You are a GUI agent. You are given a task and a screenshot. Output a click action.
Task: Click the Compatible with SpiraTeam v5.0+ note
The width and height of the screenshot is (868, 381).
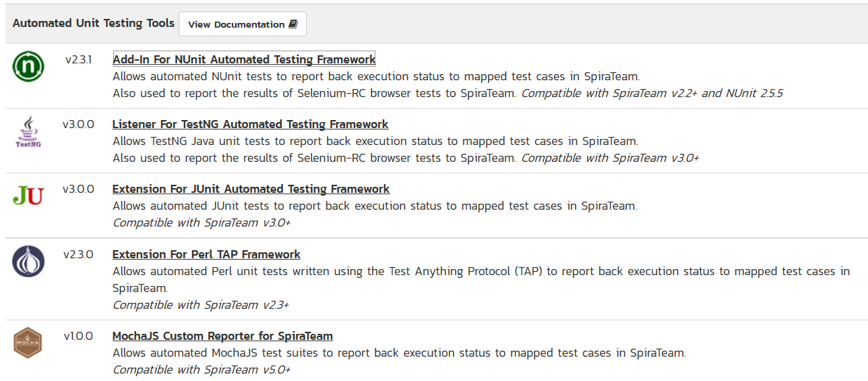[x=201, y=370]
